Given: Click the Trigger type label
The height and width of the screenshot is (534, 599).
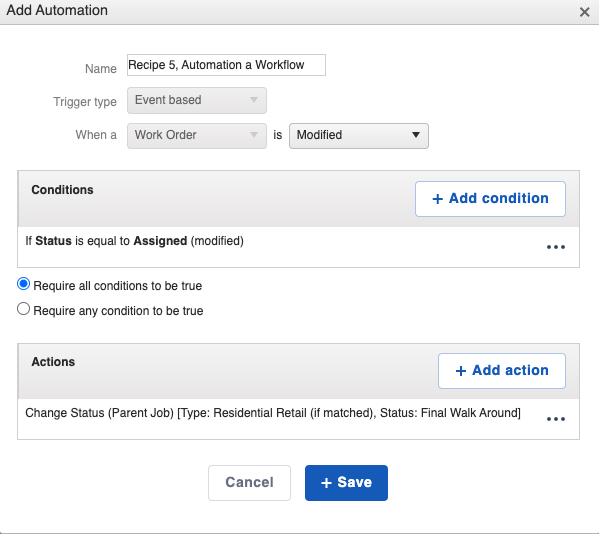Looking at the screenshot, I should pyautogui.click(x=85, y=102).
